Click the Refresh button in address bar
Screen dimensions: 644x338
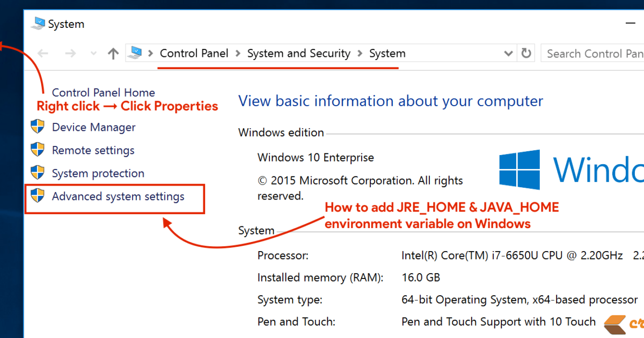(x=526, y=54)
